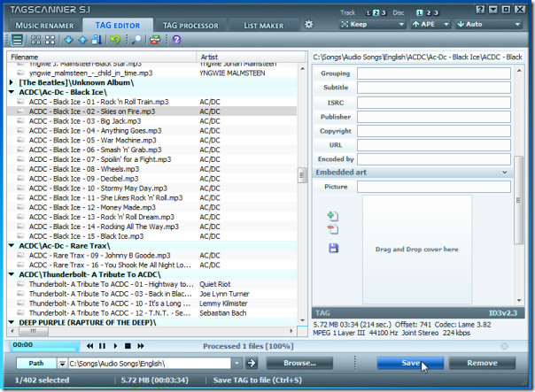Click the deselect-all grid icon

point(50,40)
